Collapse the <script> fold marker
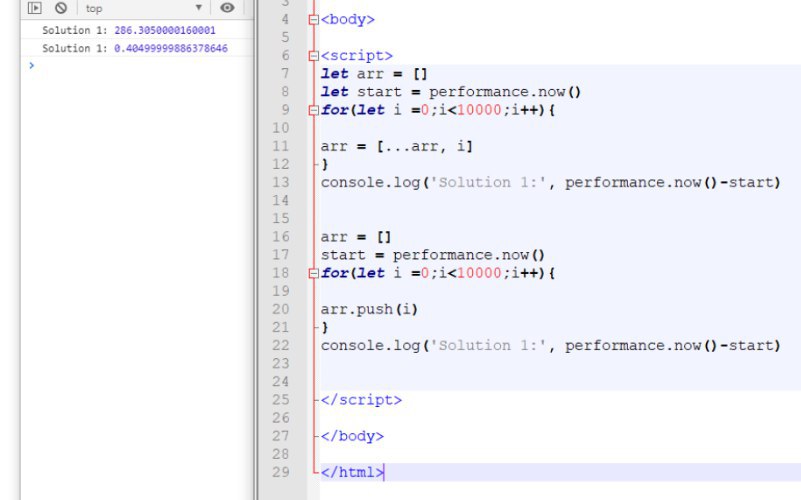This screenshot has width=801, height=500. [314, 56]
